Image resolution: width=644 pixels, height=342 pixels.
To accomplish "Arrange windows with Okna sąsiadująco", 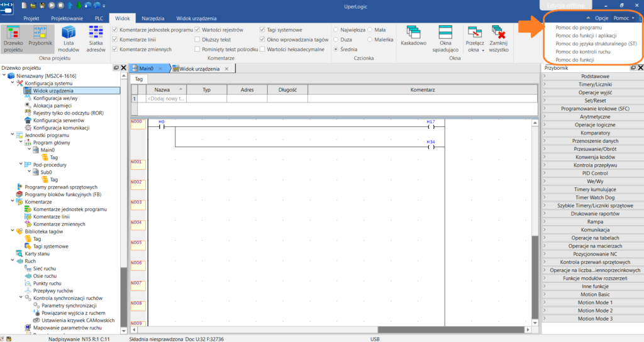I will (x=445, y=39).
